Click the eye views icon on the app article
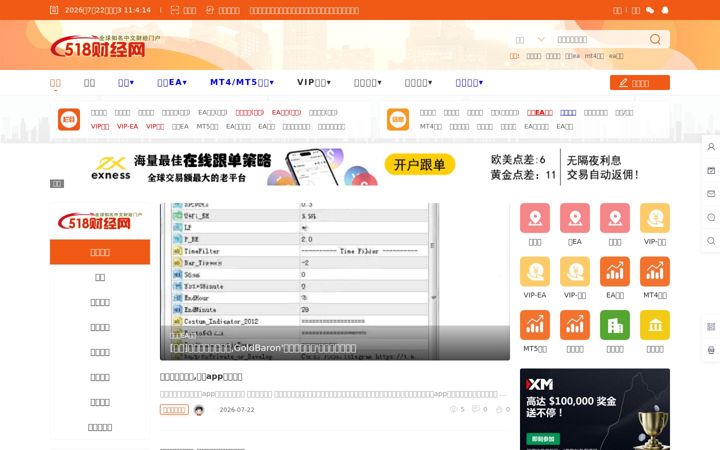Image resolution: width=720 pixels, height=450 pixels. (x=453, y=409)
